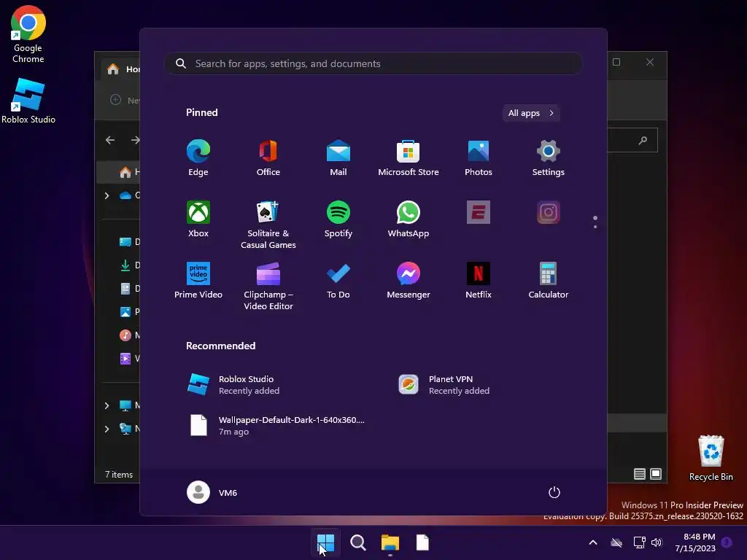Open WhatsApp
Viewport: 747px width, 560px height.
[409, 219]
